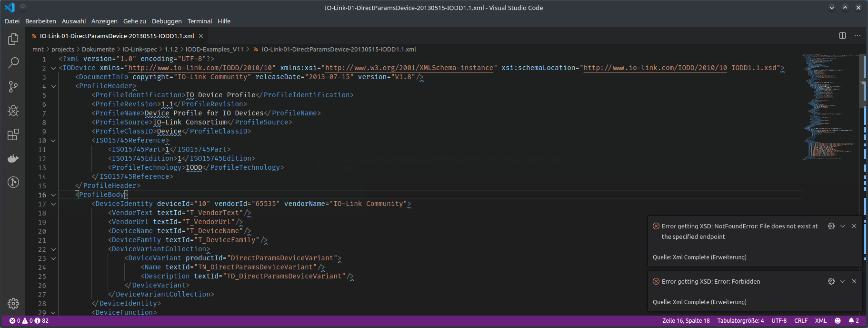Image resolution: width=868 pixels, height=328 pixels.
Task: Open the editor More Actions ellipsis
Action: click(x=858, y=36)
